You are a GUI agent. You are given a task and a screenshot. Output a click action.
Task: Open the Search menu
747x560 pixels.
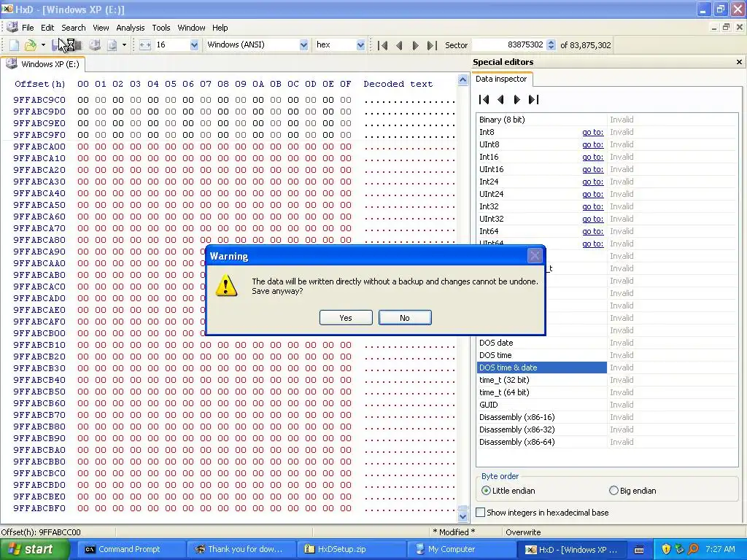coord(74,28)
